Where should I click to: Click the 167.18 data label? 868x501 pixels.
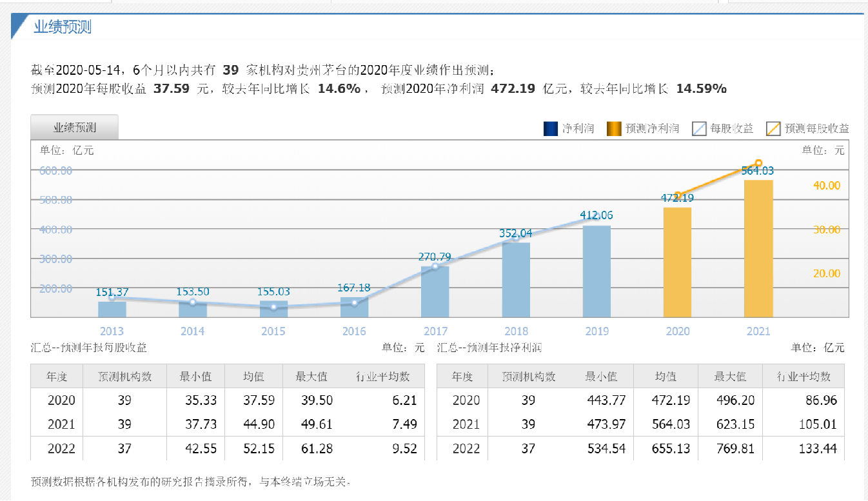click(354, 288)
